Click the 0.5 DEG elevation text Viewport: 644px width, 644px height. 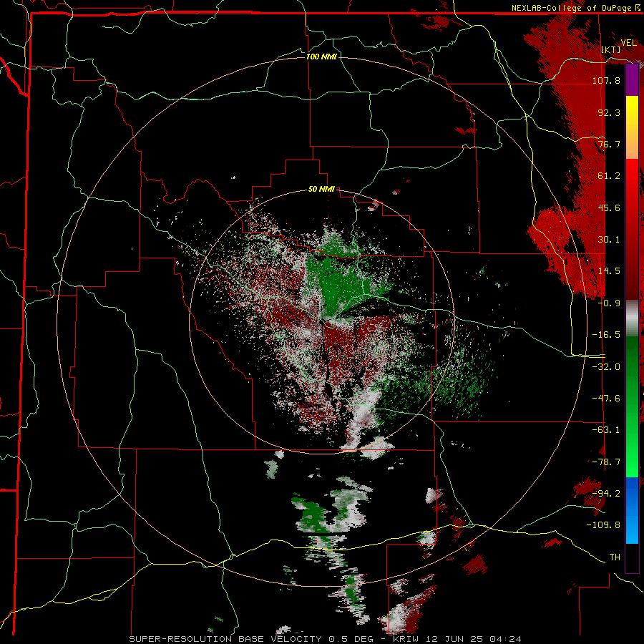point(351,639)
